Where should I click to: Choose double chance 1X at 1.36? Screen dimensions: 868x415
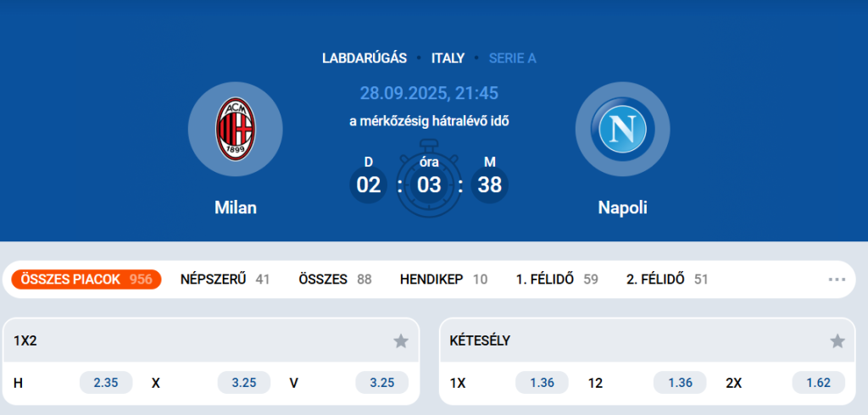(x=542, y=383)
